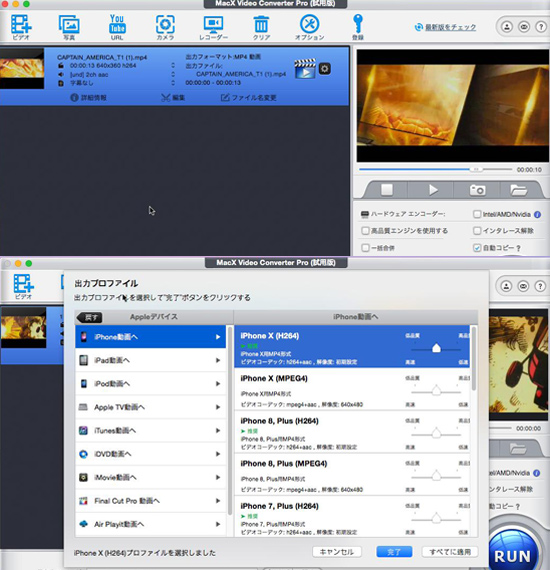Adjust the iPhone X (H264) quality slider
The height and width of the screenshot is (570, 550).
(x=436, y=349)
